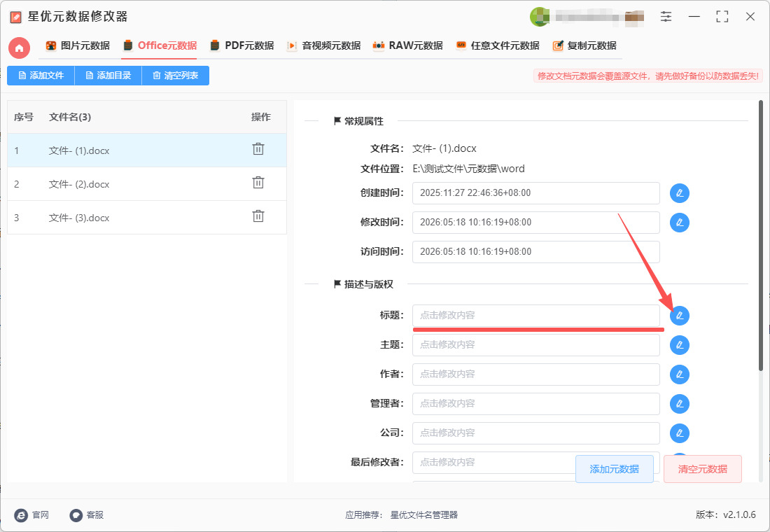Click the 添加文件 button
This screenshot has width=770, height=532.
(41, 76)
